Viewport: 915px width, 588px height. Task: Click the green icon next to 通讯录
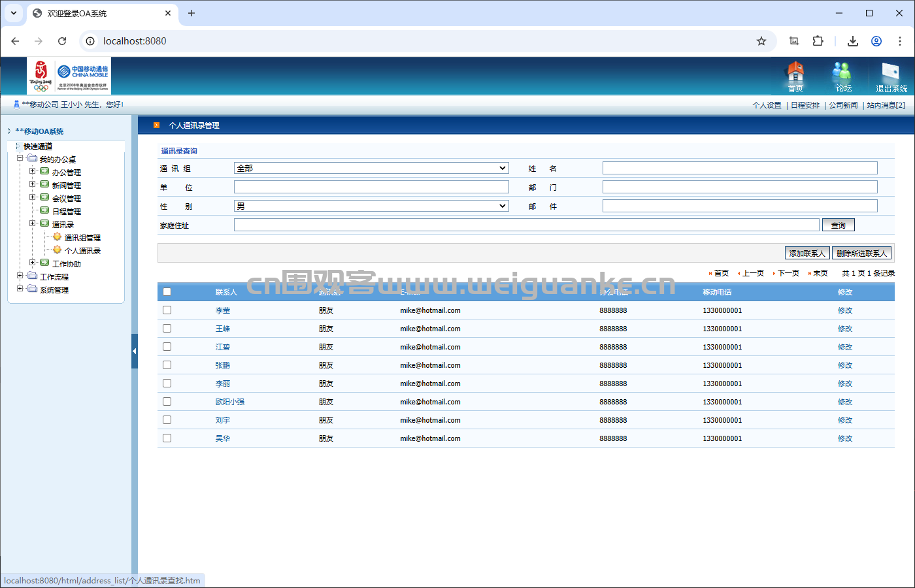coord(44,223)
